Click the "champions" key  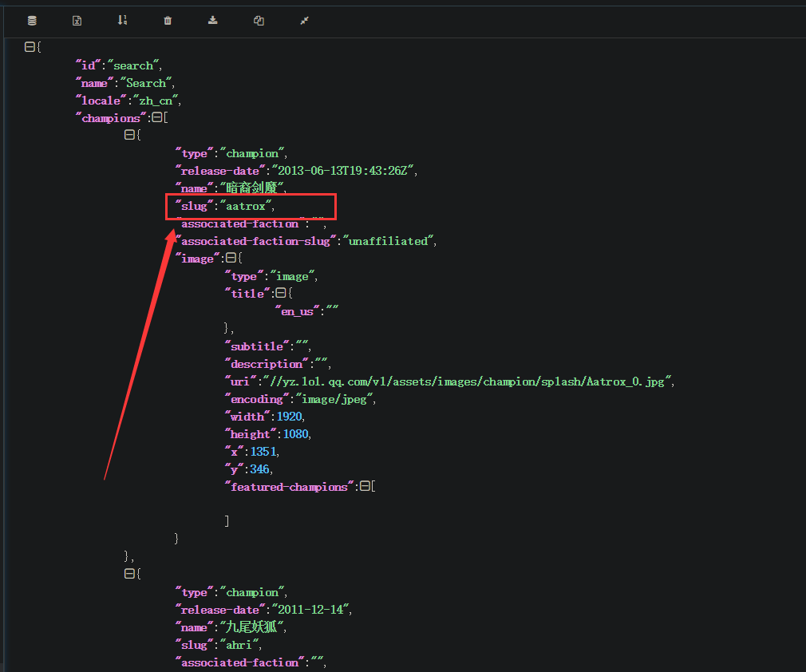(110, 118)
